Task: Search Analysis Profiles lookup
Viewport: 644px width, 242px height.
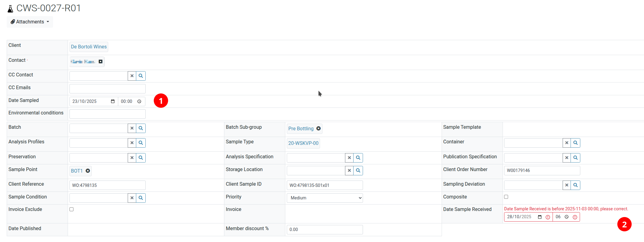Action: pos(141,143)
